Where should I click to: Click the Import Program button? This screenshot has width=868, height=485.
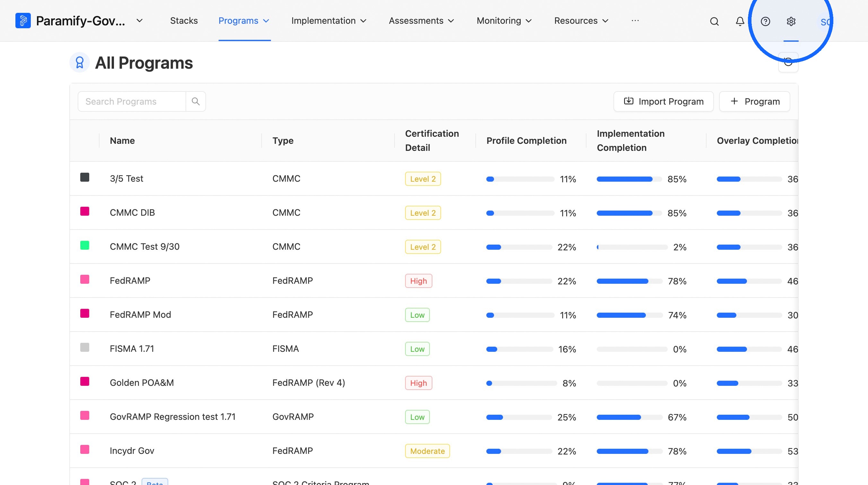click(x=664, y=101)
